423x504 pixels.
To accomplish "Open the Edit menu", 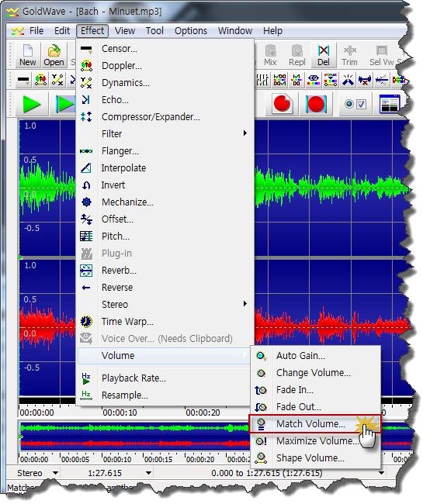I will click(x=62, y=31).
